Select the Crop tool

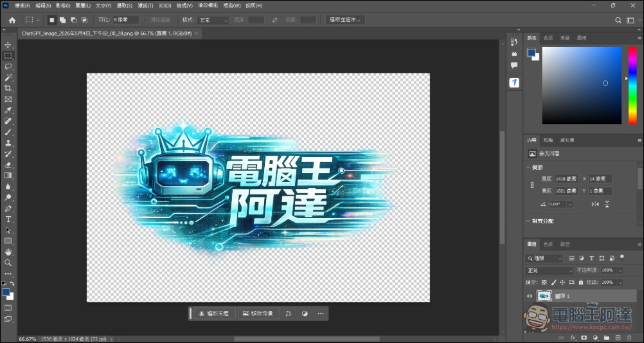click(x=8, y=88)
